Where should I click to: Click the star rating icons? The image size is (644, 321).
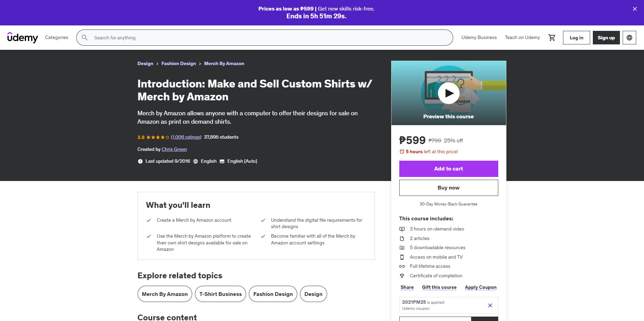click(x=158, y=137)
